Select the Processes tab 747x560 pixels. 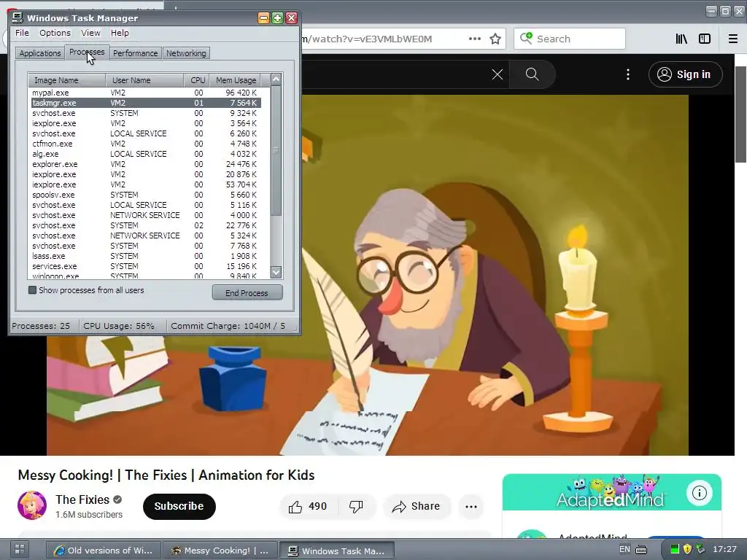(x=87, y=52)
